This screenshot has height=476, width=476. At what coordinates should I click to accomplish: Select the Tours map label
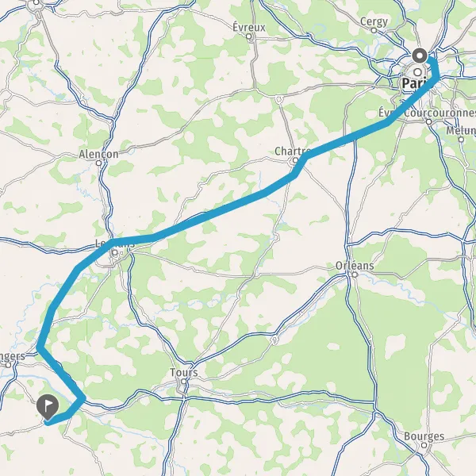184,372
